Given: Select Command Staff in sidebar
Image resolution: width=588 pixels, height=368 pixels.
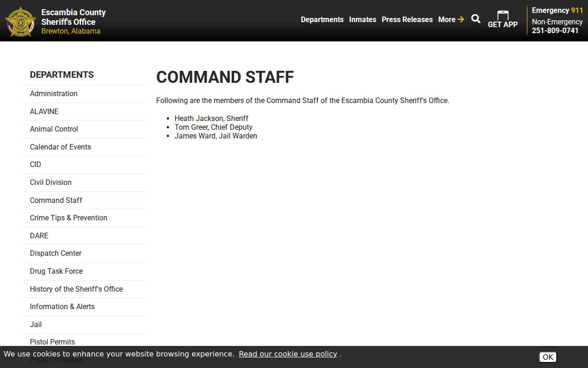Looking at the screenshot, I should 85,200.
